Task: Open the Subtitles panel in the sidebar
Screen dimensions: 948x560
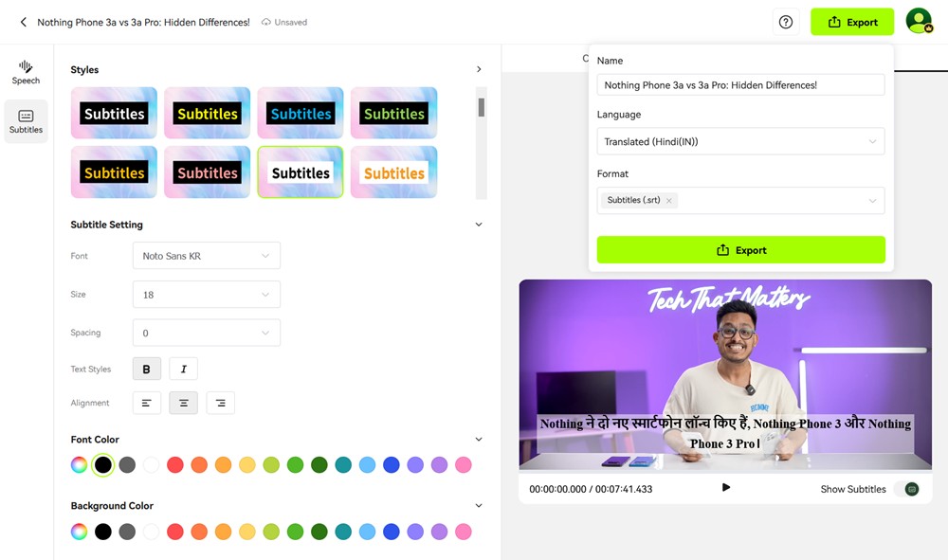Action: point(26,121)
